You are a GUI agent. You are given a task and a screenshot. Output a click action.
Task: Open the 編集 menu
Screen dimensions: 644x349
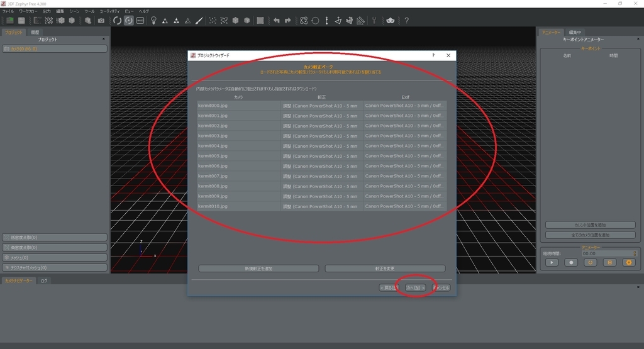coord(60,11)
